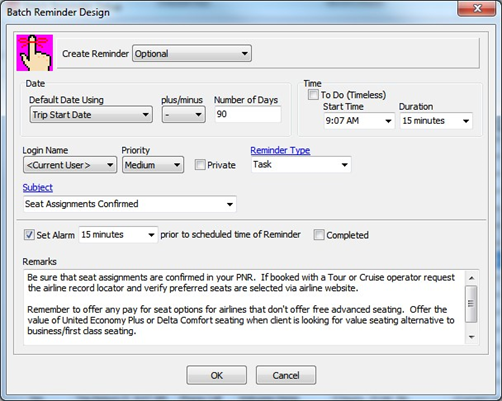
Task: Uncheck the Set Alarm checkbox
Action: point(29,235)
